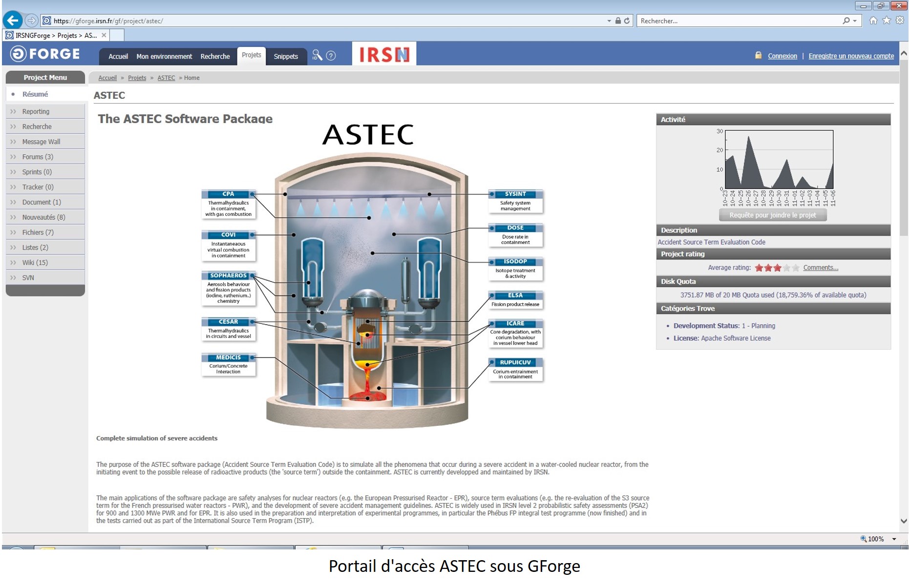Click the browser home icon
The height and width of the screenshot is (588, 909).
[873, 21]
